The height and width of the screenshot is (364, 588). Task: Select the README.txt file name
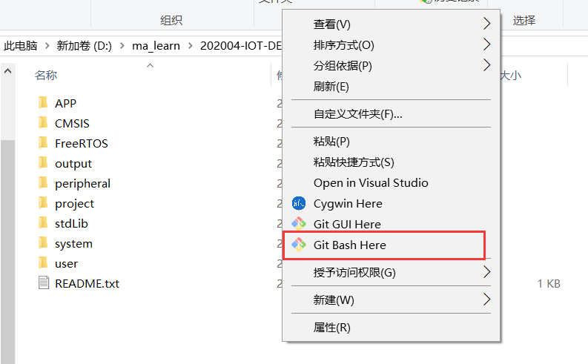[87, 284]
